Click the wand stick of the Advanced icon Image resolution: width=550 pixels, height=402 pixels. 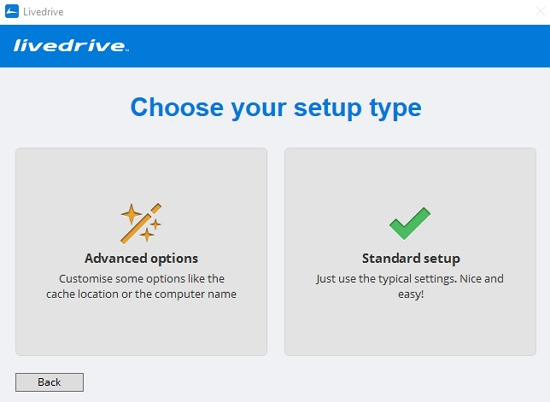point(141,223)
